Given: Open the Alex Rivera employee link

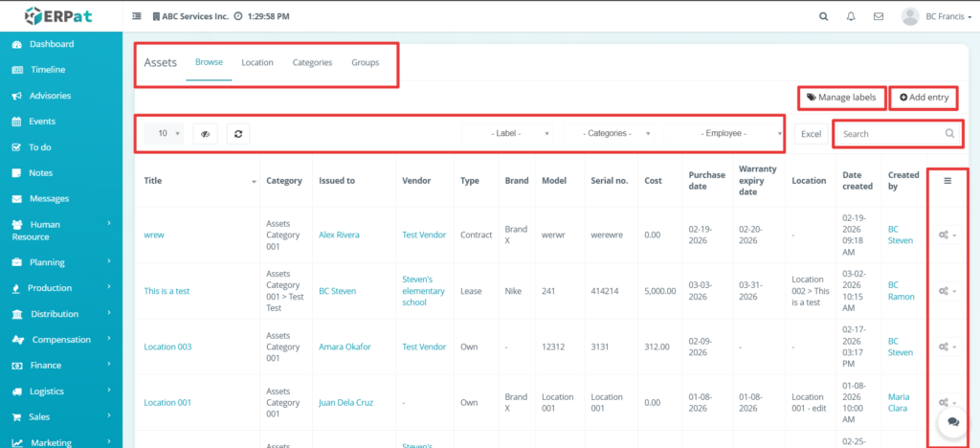Looking at the screenshot, I should click(339, 235).
